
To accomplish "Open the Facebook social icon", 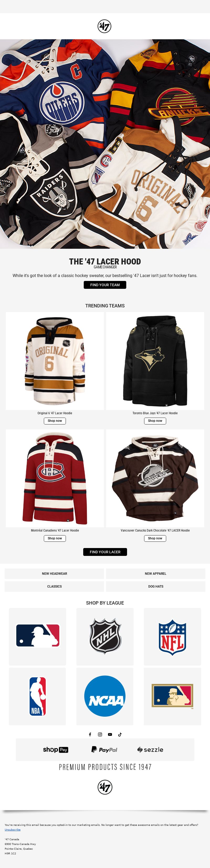I will [x=90, y=734].
